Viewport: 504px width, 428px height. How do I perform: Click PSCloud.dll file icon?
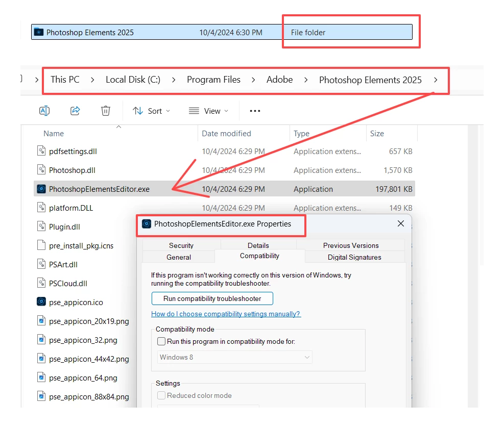click(41, 283)
